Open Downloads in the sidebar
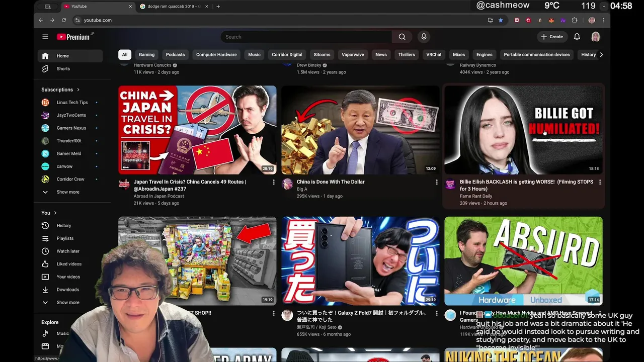 pos(70,290)
